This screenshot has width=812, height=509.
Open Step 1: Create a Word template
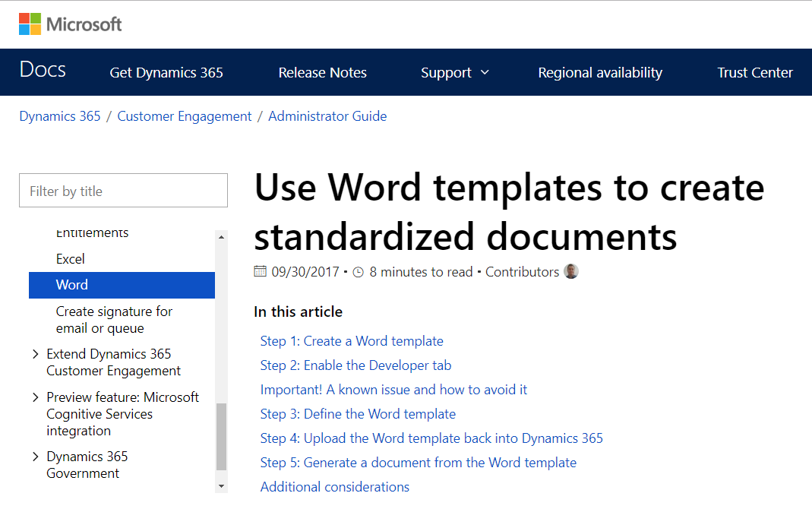click(351, 341)
